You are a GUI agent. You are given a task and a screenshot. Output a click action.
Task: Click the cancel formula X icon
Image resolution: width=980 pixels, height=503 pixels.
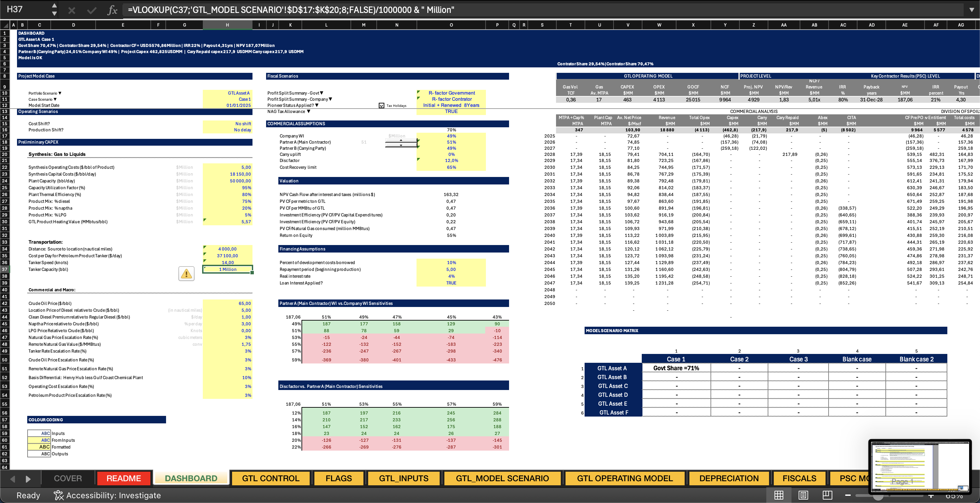click(x=71, y=10)
